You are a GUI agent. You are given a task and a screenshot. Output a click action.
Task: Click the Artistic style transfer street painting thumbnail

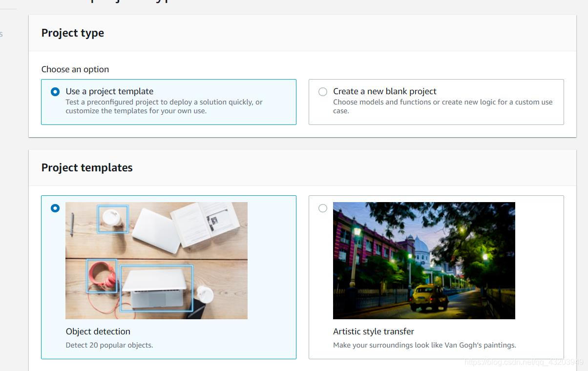[x=424, y=261]
